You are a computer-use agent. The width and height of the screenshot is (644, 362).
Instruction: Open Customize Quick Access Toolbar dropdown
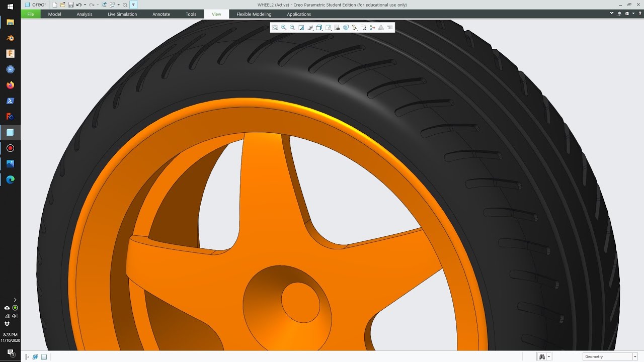133,5
